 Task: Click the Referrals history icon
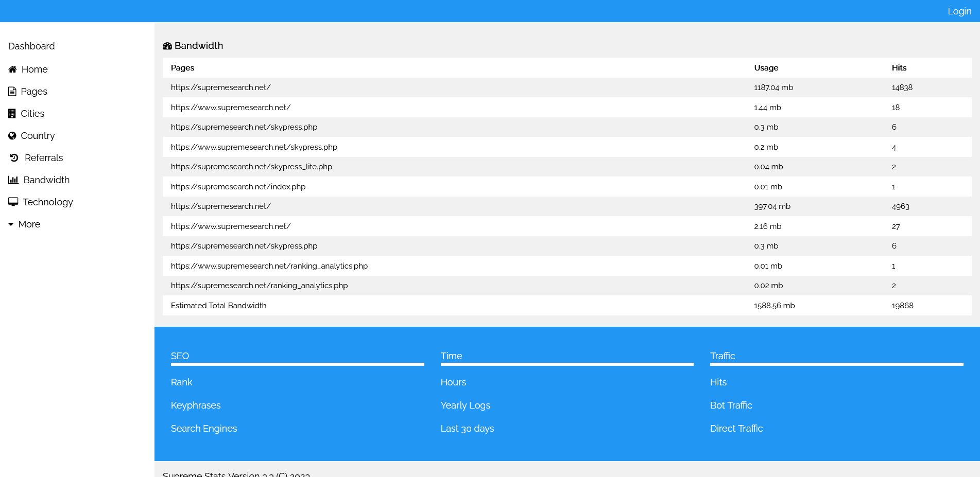point(14,158)
